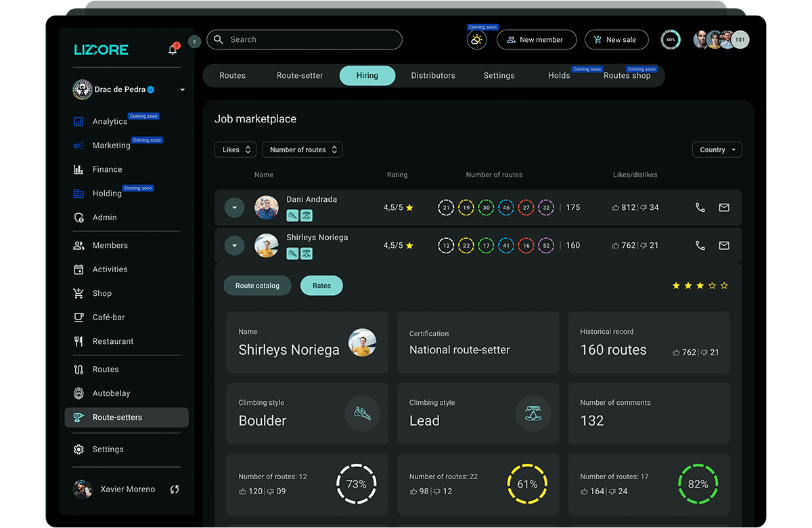Click the purple 52 route badge
The image size is (812, 528).
point(546,246)
